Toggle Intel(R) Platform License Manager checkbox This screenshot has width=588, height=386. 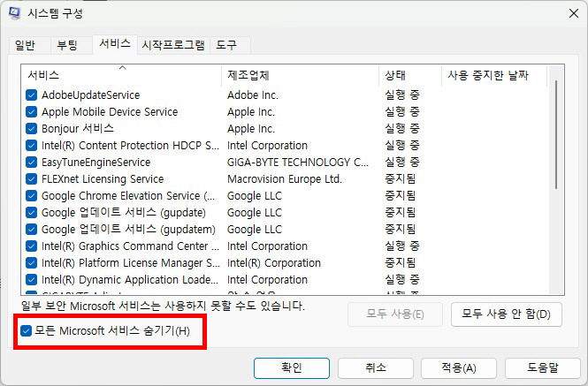click(x=32, y=263)
